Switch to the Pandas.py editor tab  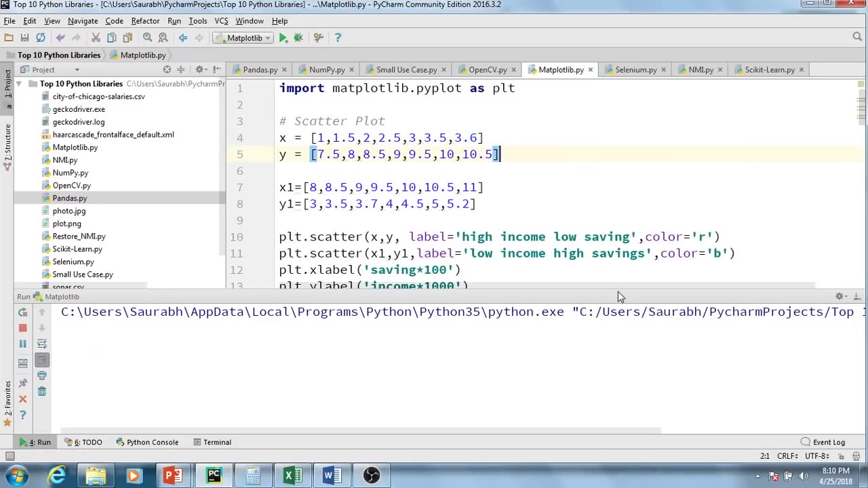point(260,70)
